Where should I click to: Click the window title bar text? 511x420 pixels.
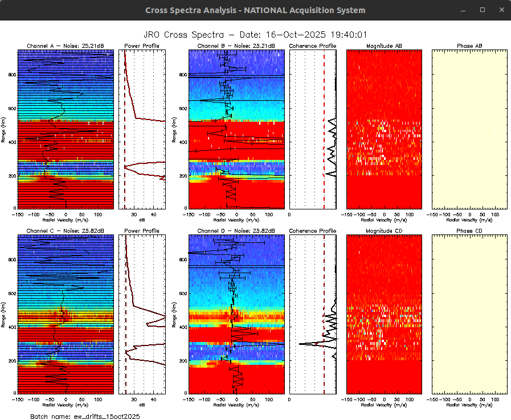(255, 10)
